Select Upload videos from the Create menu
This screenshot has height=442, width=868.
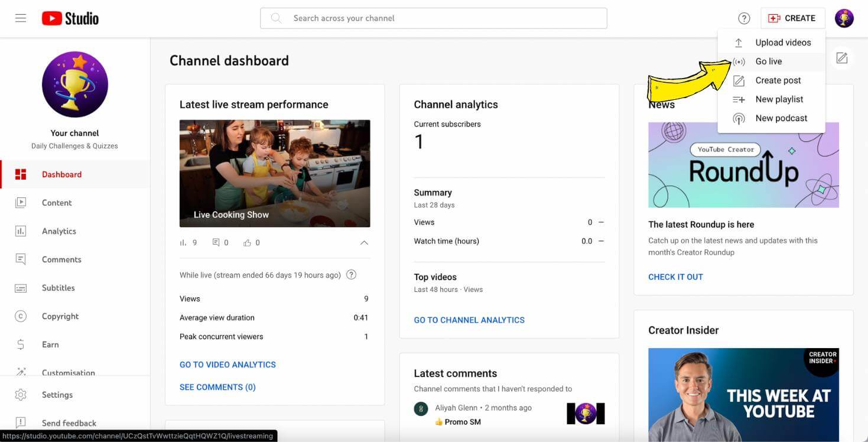(771, 43)
